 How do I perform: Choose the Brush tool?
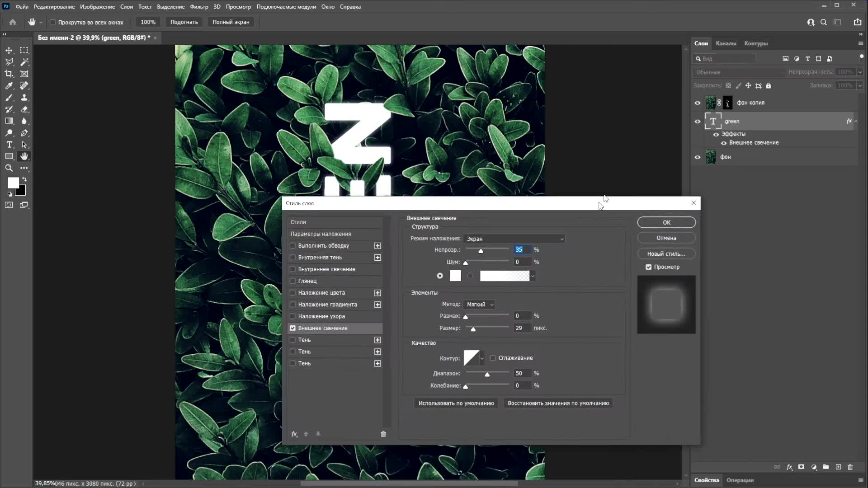point(9,98)
